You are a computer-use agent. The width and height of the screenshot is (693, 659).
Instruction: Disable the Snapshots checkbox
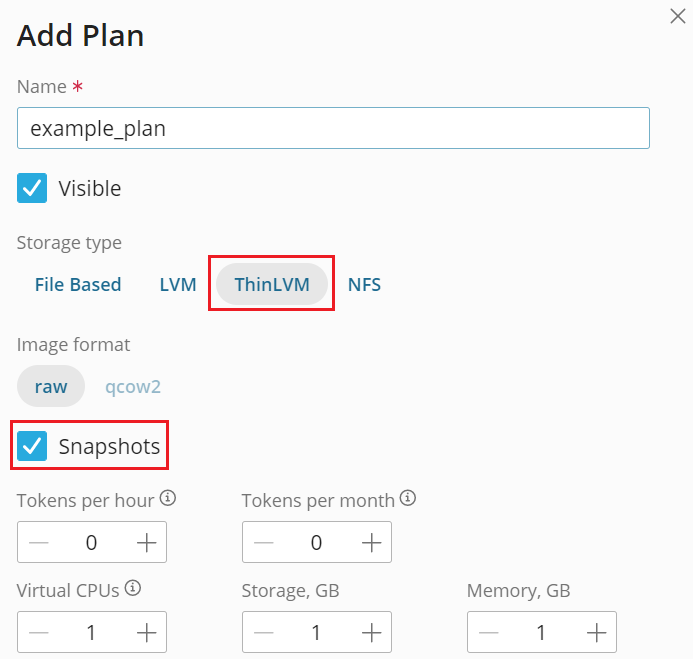tap(33, 446)
